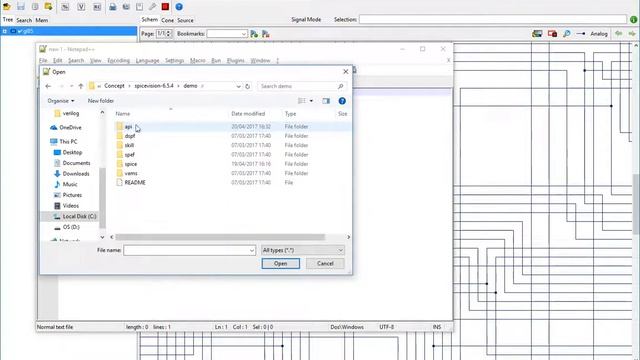Click the save floppy-disk icon in main toolbar

click(21, 7)
